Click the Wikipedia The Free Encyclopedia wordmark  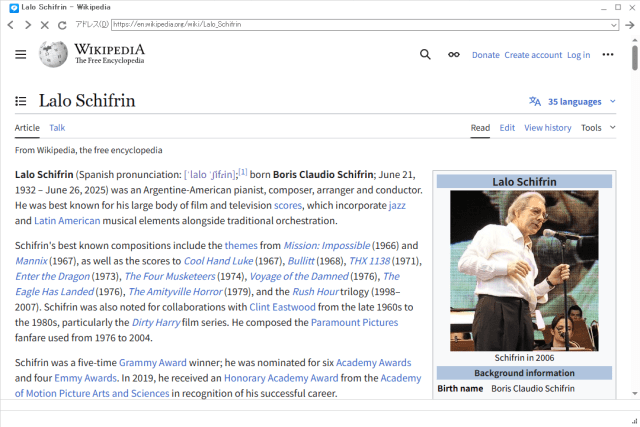point(109,54)
